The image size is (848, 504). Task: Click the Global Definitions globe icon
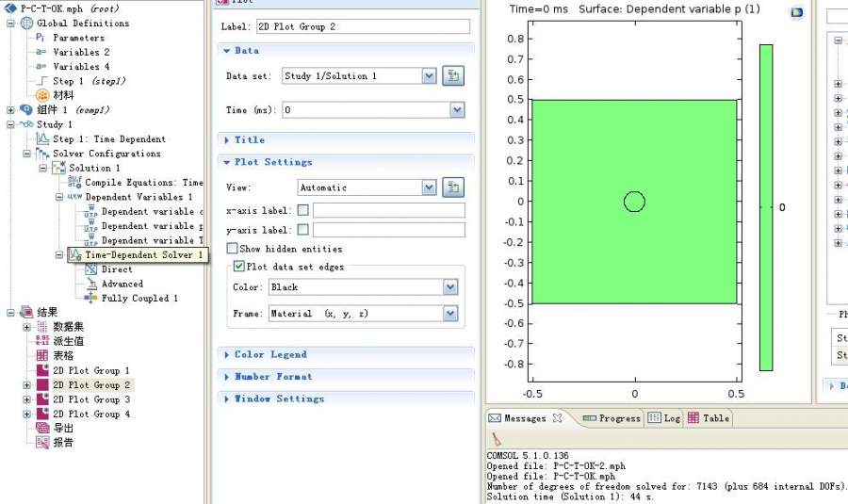point(26,24)
